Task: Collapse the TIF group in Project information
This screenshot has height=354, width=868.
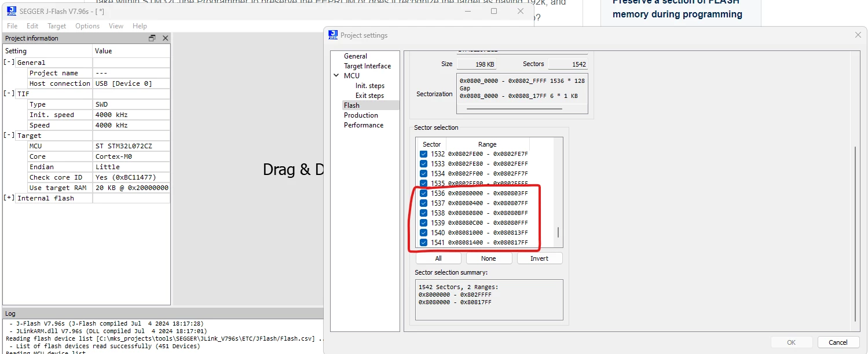Action: [9, 94]
